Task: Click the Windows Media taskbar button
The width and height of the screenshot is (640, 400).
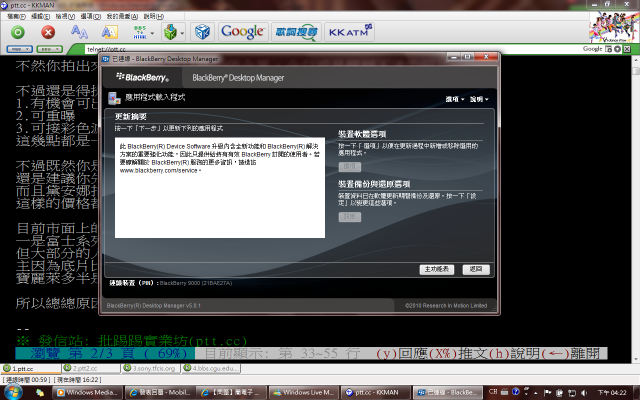Action: [87, 392]
